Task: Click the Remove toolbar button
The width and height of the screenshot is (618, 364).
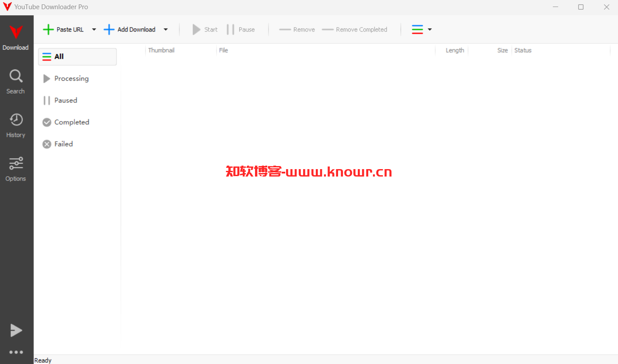Action: [x=297, y=29]
